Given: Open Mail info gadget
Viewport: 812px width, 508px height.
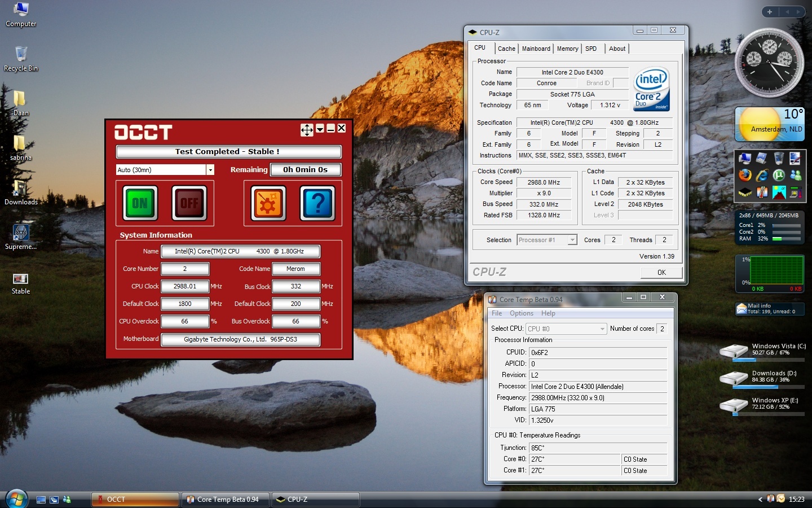Looking at the screenshot, I should pyautogui.click(x=770, y=309).
